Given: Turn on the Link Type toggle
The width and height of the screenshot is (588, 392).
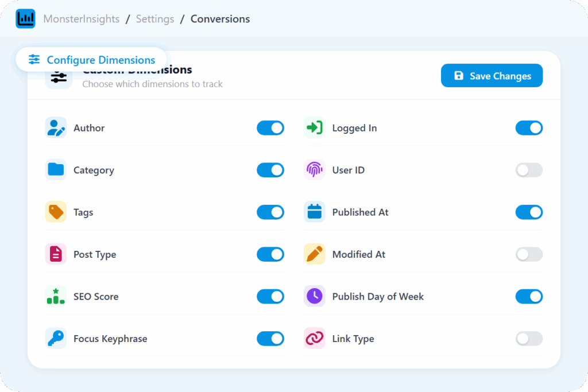Looking at the screenshot, I should pos(528,339).
